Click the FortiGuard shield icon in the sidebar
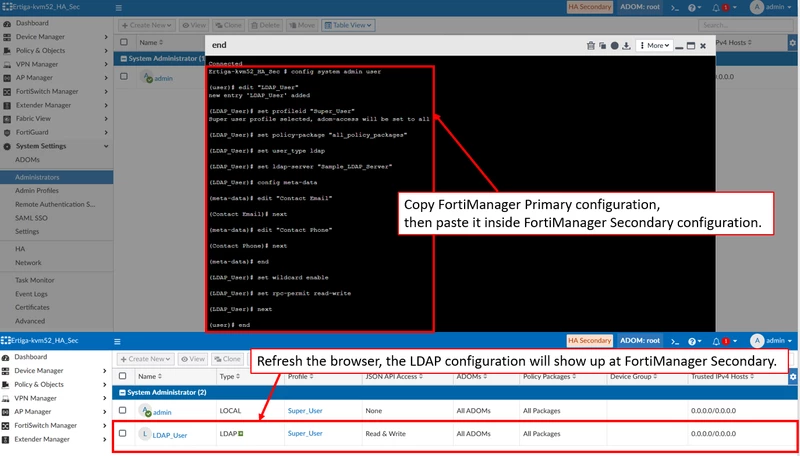Viewport: 800px width, 456px height. 7,133
